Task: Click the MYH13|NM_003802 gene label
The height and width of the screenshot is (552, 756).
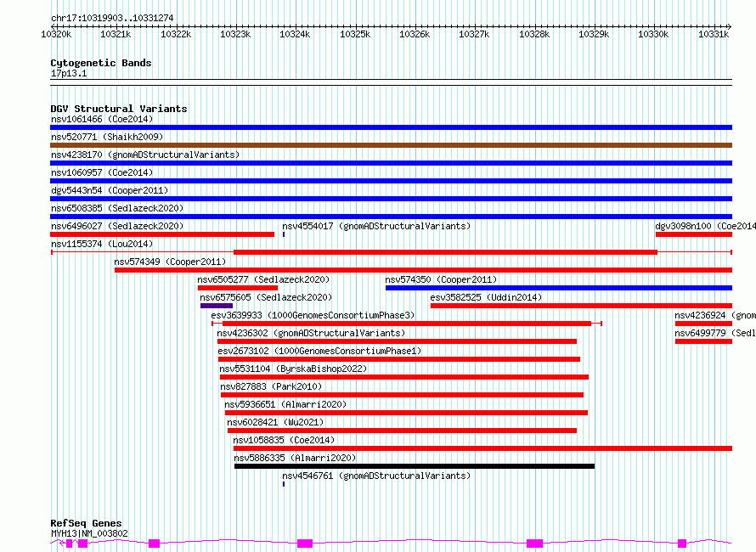Action: coord(89,533)
